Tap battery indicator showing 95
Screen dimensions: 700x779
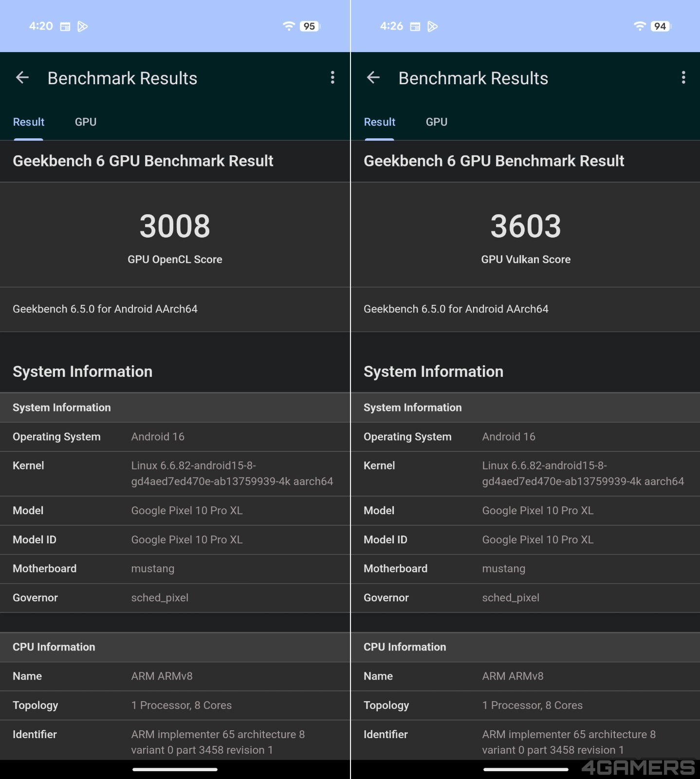coord(310,26)
